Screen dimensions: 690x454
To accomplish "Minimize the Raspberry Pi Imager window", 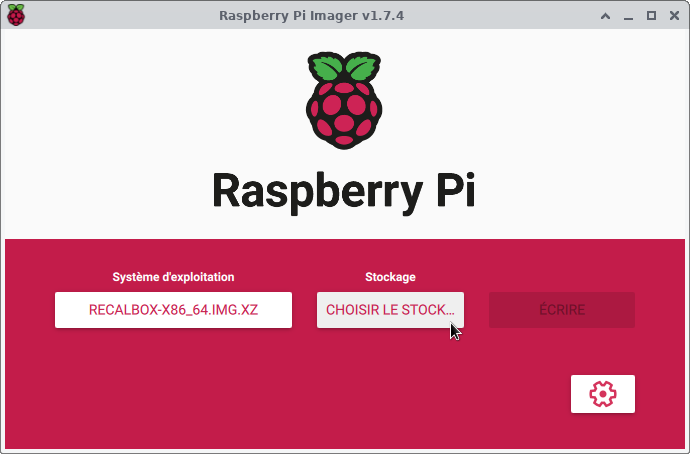I will tap(628, 17).
